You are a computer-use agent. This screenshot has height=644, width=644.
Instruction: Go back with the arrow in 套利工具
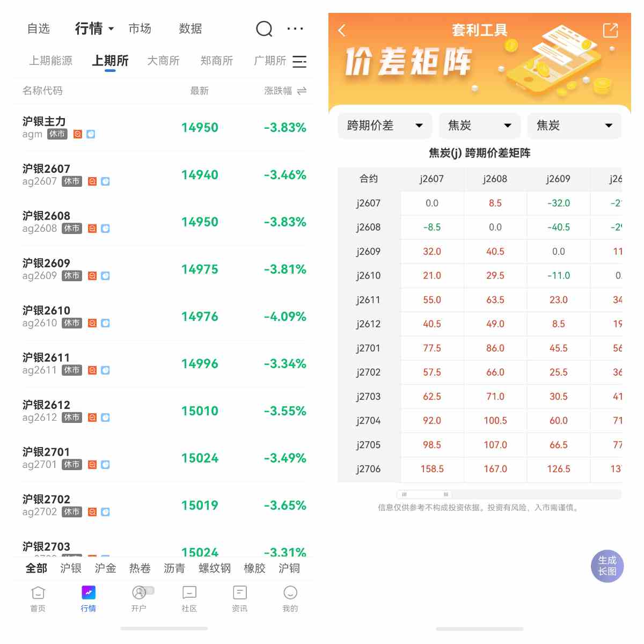[342, 31]
